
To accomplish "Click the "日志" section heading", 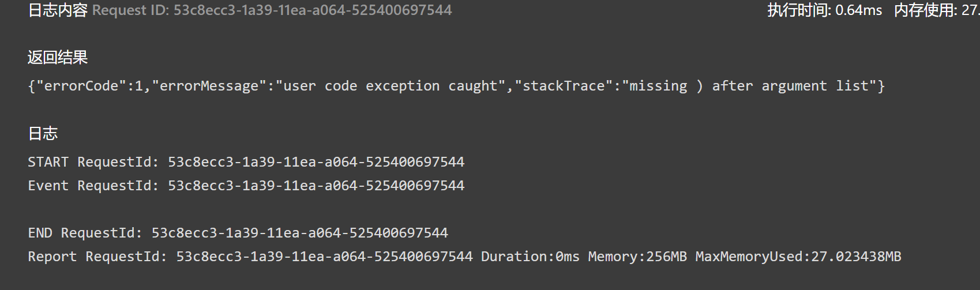I will [x=43, y=134].
